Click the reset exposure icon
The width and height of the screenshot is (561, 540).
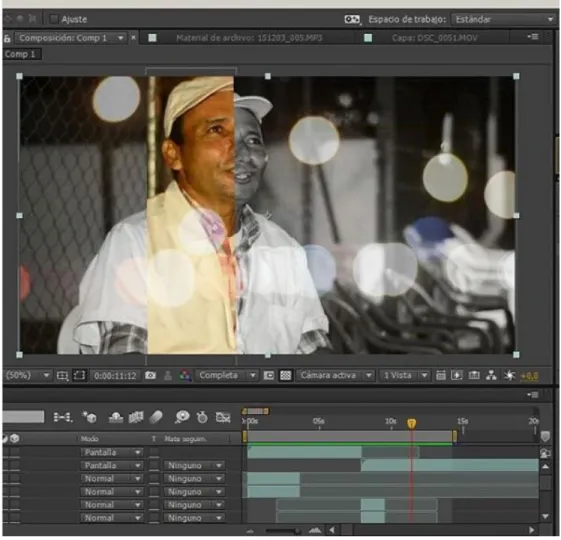click(x=509, y=375)
